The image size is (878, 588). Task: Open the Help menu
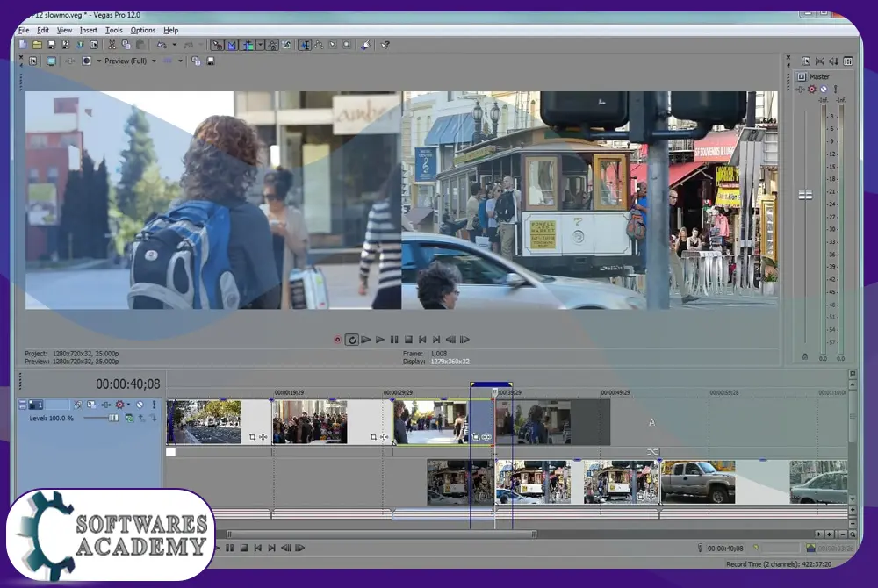point(171,30)
